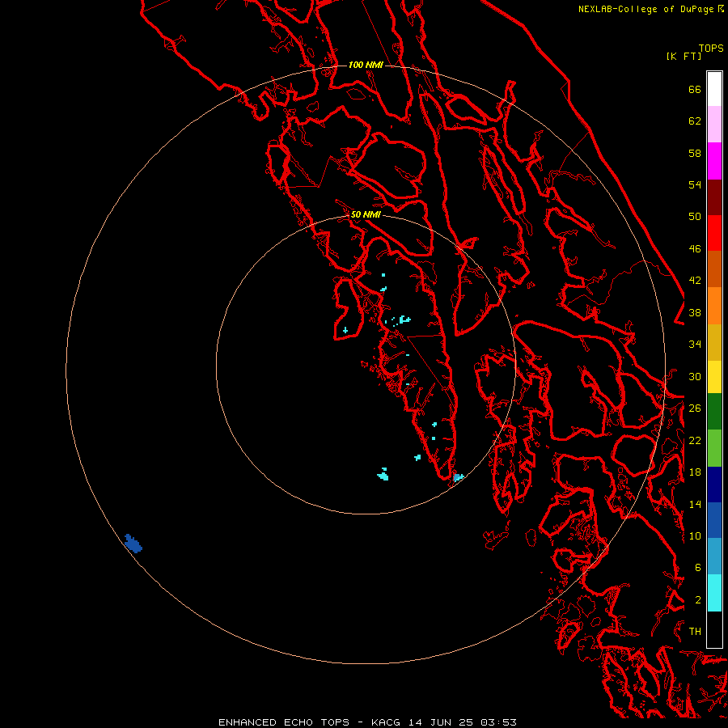Click the white swatch in the tops legend

click(x=714, y=89)
